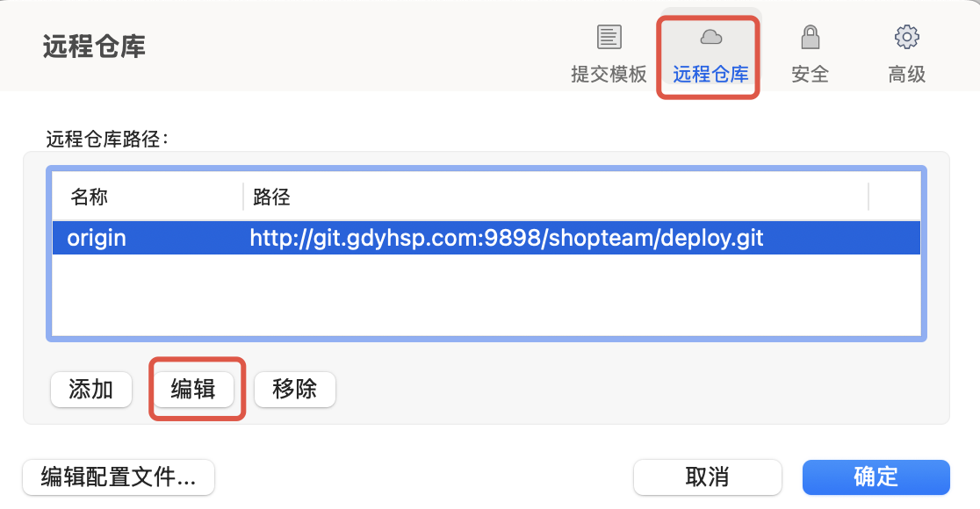Click the deploy.git repository URL path
This screenshot has width=980, height=509.
pyautogui.click(x=507, y=238)
